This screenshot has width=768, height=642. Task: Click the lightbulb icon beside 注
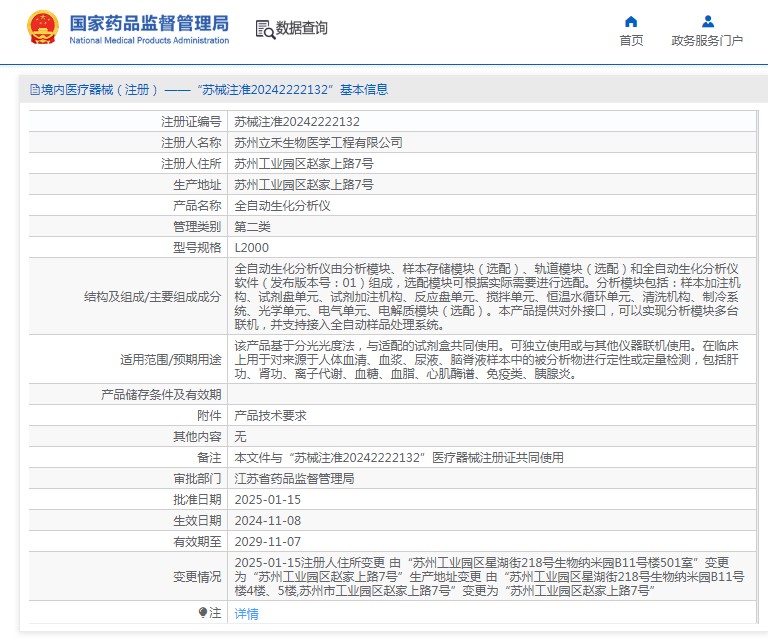[x=203, y=613]
